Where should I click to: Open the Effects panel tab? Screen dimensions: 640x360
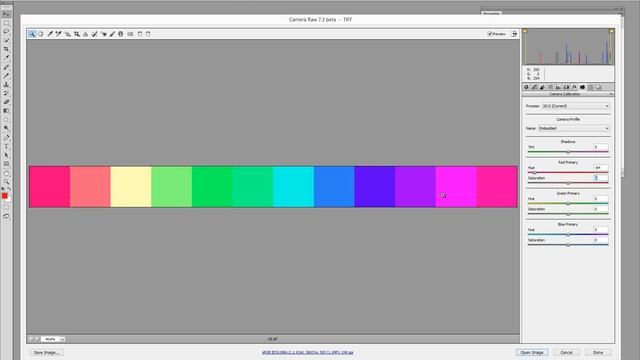click(574, 87)
